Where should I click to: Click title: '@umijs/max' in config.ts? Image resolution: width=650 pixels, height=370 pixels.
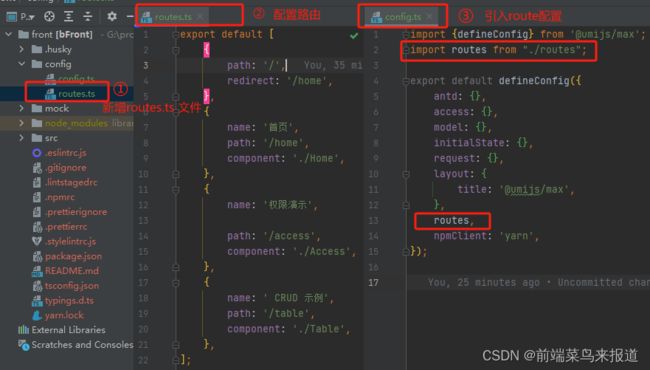pos(516,189)
